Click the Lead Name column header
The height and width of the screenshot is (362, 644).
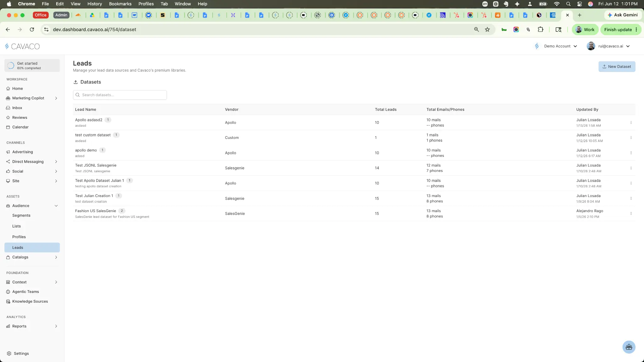[86, 110]
